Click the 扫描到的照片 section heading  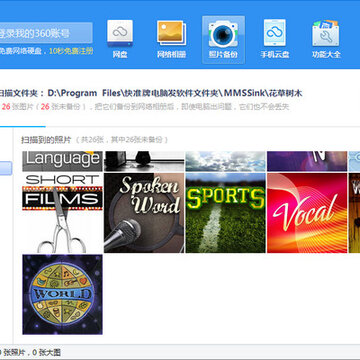point(46,140)
